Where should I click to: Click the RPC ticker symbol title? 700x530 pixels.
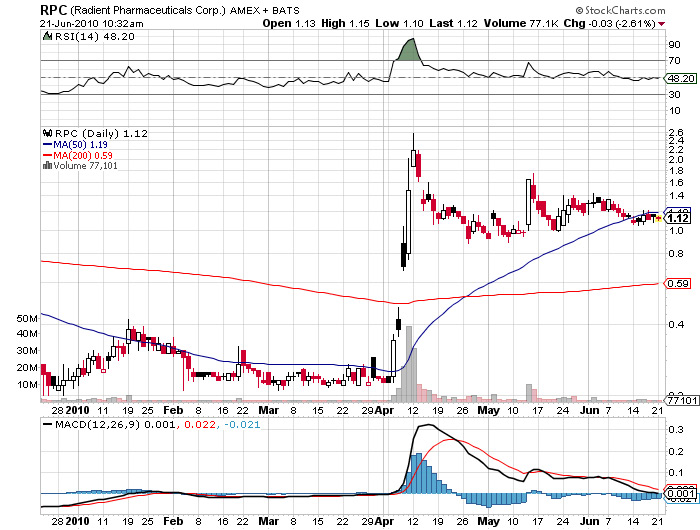[x=54, y=10]
